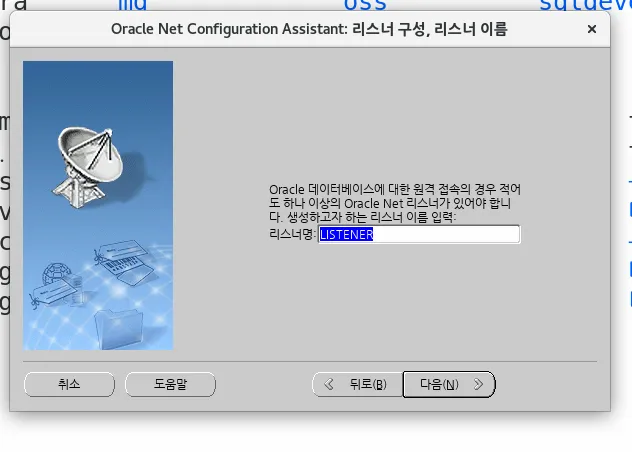Click the 리스너명 listener name input field
This screenshot has width=632, height=452.
coord(419,234)
